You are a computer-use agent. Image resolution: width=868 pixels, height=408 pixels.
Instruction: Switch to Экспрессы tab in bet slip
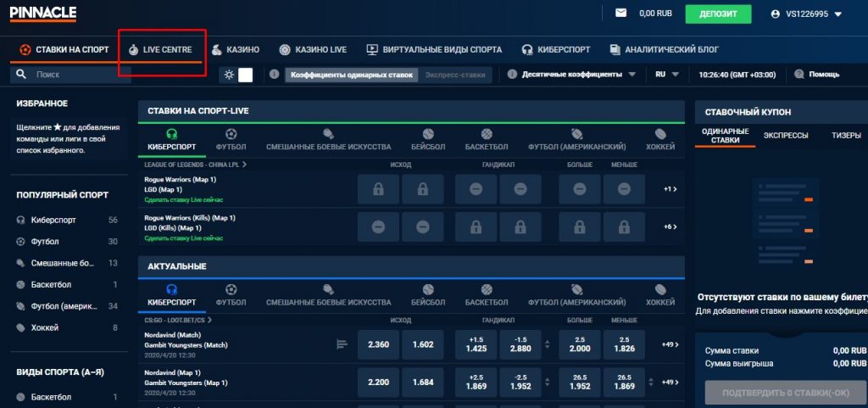pos(785,135)
